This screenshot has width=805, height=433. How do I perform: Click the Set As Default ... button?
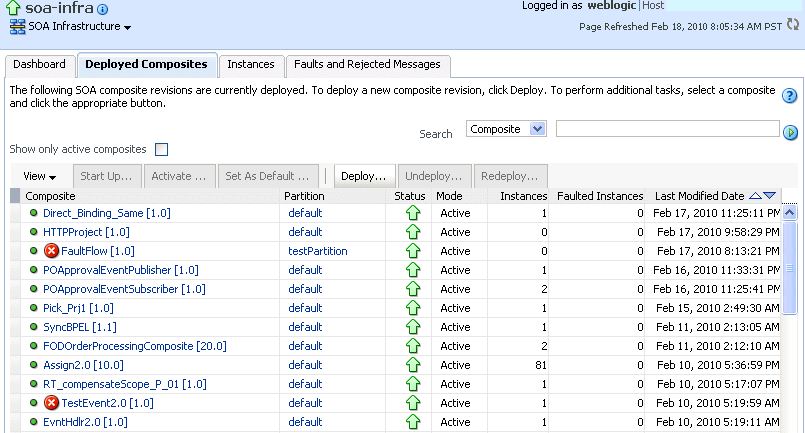(x=267, y=176)
